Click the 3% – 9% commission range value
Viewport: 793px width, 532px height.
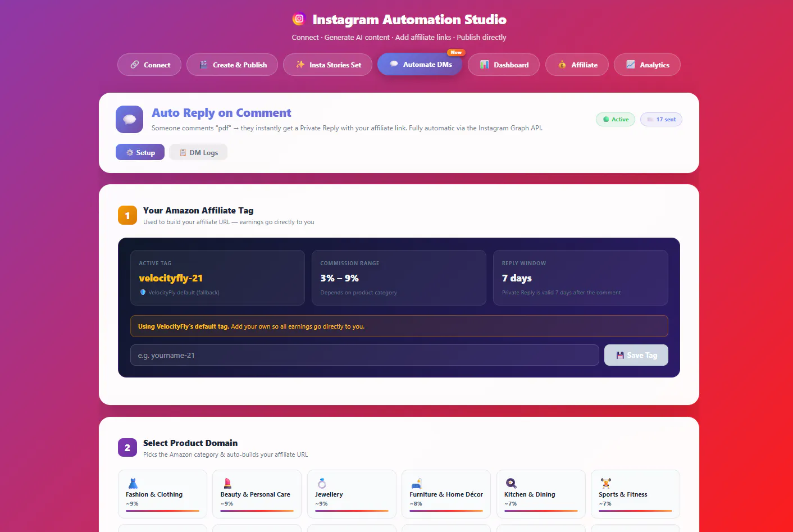[339, 278]
